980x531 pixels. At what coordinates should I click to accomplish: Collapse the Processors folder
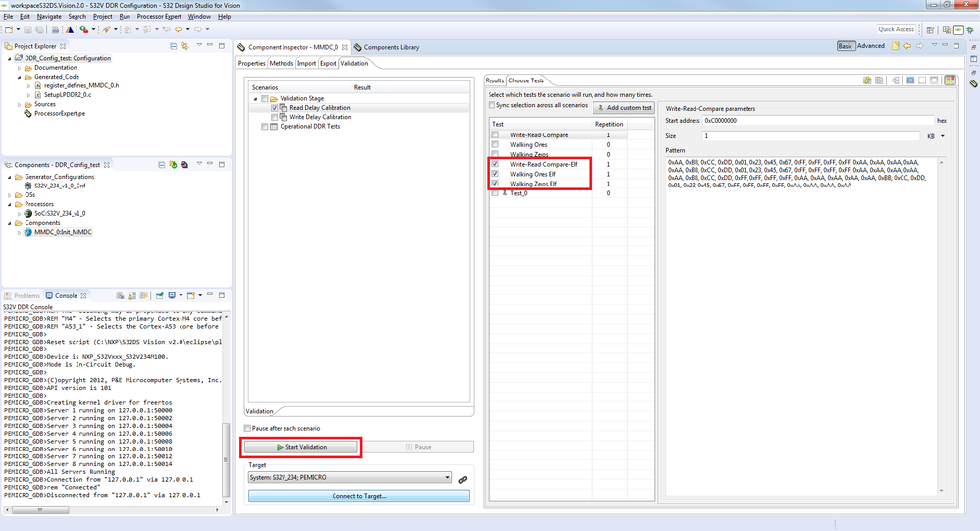10,204
